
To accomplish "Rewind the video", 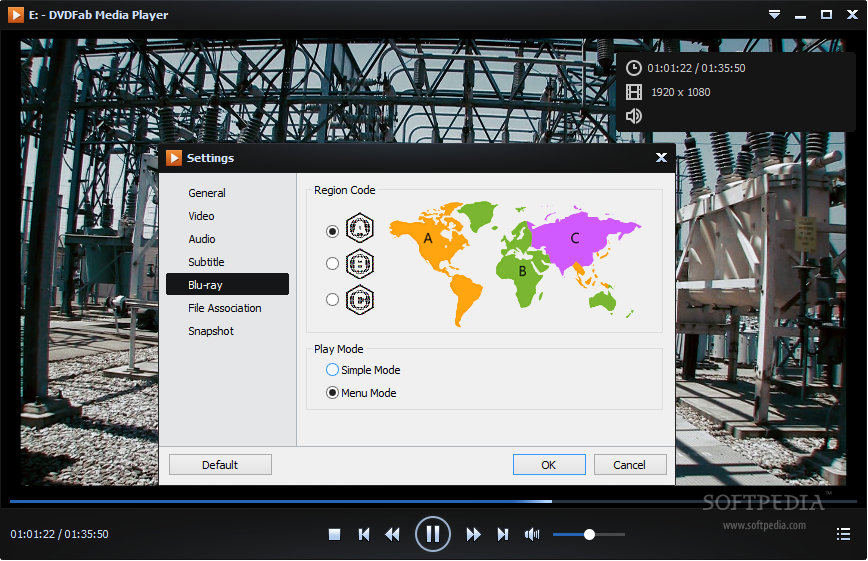I will tap(392, 534).
